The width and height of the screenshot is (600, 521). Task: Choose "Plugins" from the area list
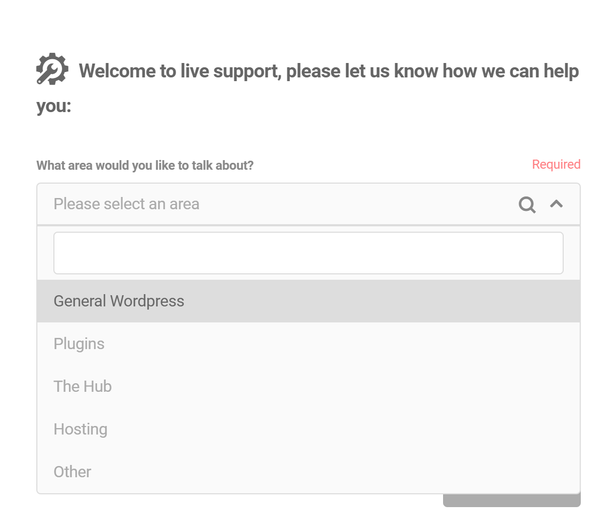pyautogui.click(x=79, y=344)
